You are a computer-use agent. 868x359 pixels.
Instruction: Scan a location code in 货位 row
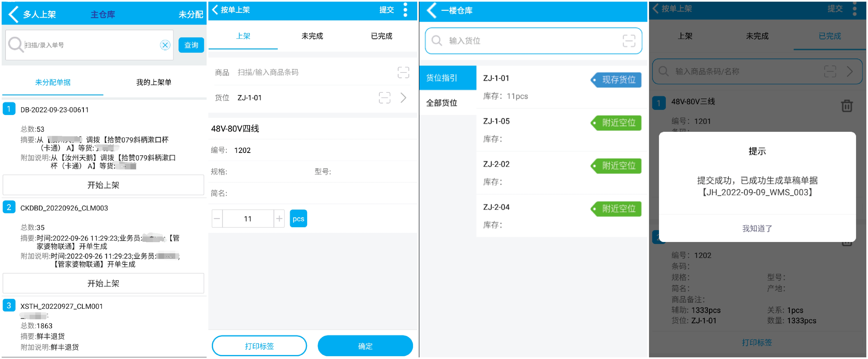(x=384, y=98)
